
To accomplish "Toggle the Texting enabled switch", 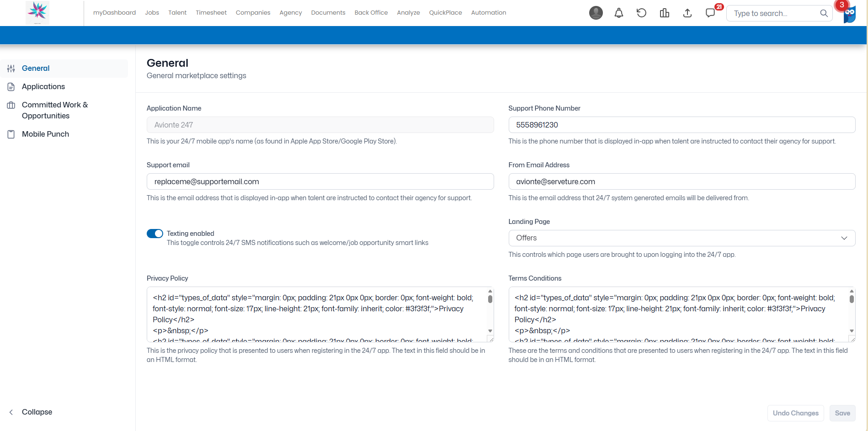I will tap(155, 234).
